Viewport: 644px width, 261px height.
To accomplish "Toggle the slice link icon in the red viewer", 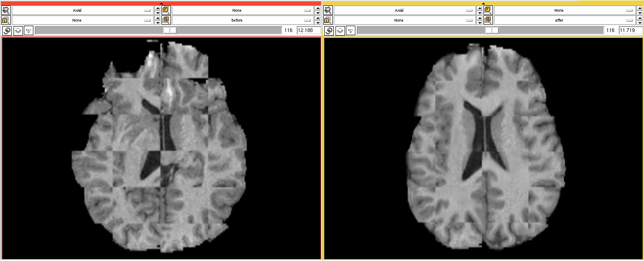I will point(7,31).
